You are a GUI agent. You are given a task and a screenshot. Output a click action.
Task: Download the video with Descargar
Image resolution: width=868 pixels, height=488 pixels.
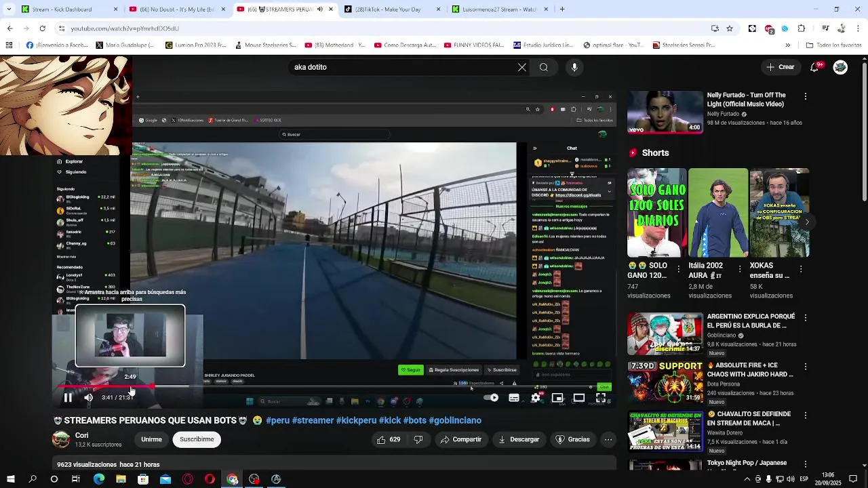tap(519, 439)
